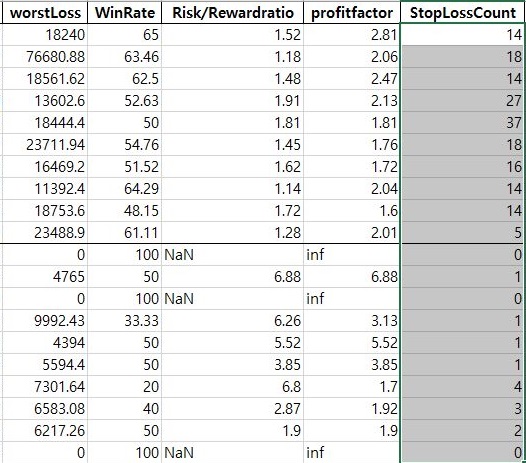Viewport: 526px width, 463px height.
Task: Click Risk/Rewardratio cell 1.52
Action: tap(232, 35)
